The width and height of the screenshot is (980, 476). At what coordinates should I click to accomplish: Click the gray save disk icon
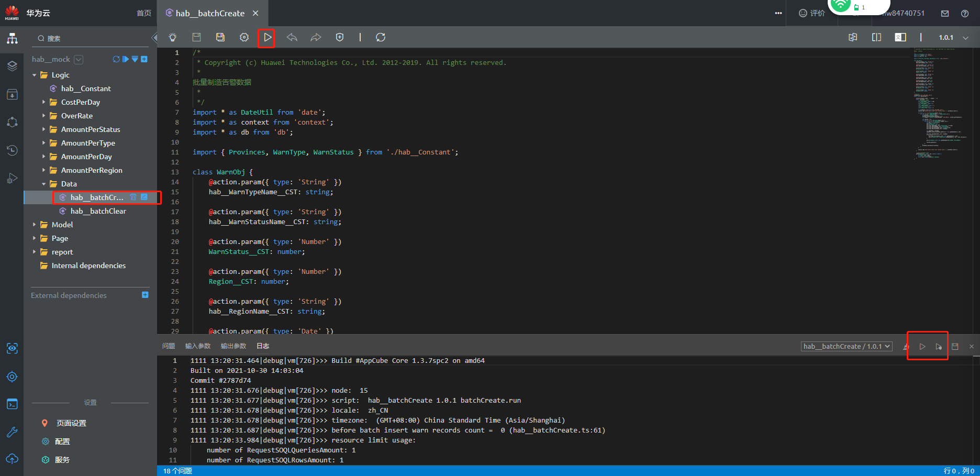pos(197,37)
